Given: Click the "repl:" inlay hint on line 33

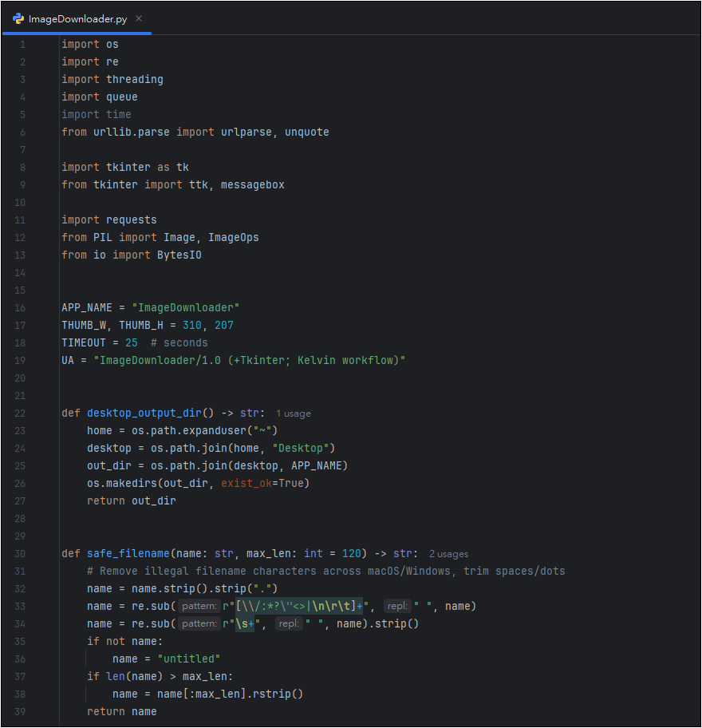Looking at the screenshot, I should pyautogui.click(x=397, y=607).
